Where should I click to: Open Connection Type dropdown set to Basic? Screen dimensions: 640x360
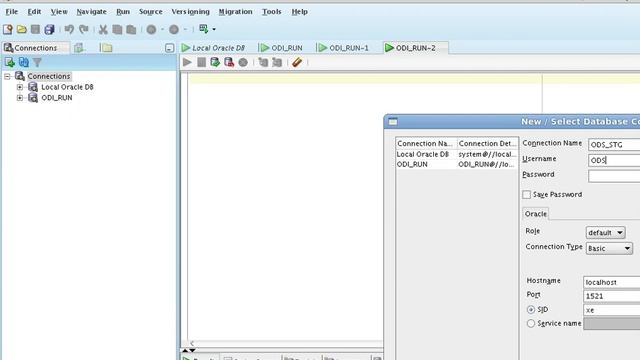tap(609, 248)
